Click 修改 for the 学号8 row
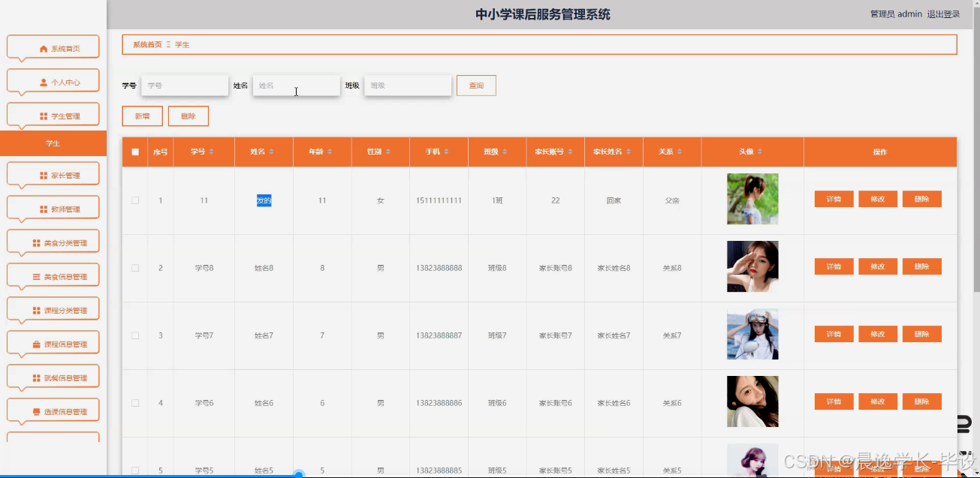 [x=878, y=266]
